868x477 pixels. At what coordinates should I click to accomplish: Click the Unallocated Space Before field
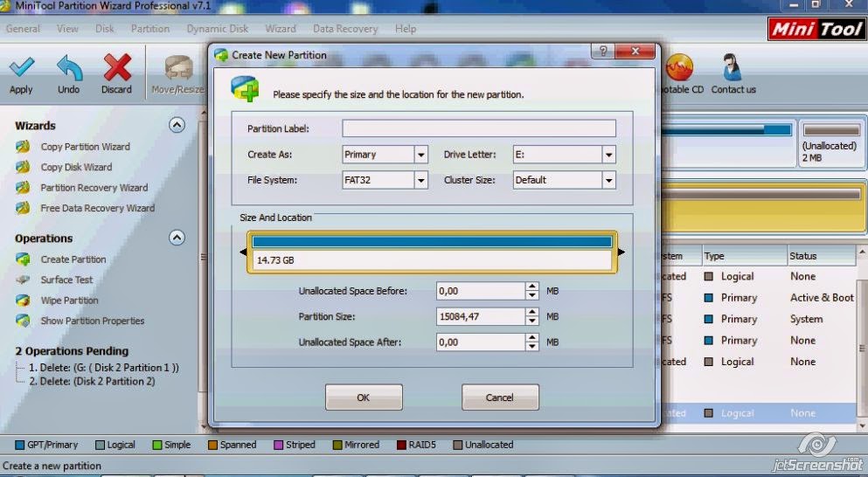coord(481,291)
